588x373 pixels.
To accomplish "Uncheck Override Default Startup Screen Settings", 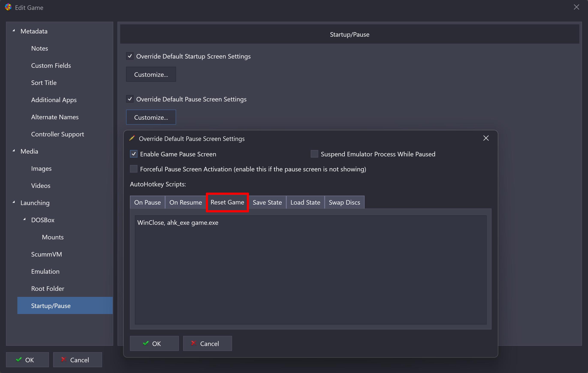I will coord(130,56).
